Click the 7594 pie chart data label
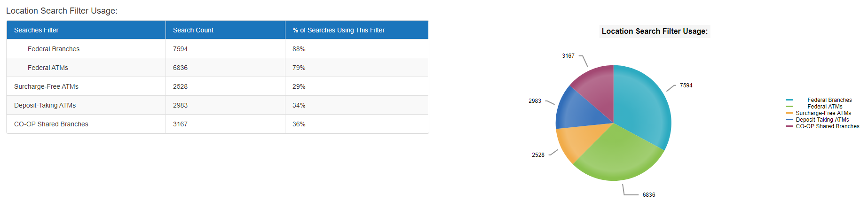The width and height of the screenshot is (868, 209). pyautogui.click(x=686, y=85)
